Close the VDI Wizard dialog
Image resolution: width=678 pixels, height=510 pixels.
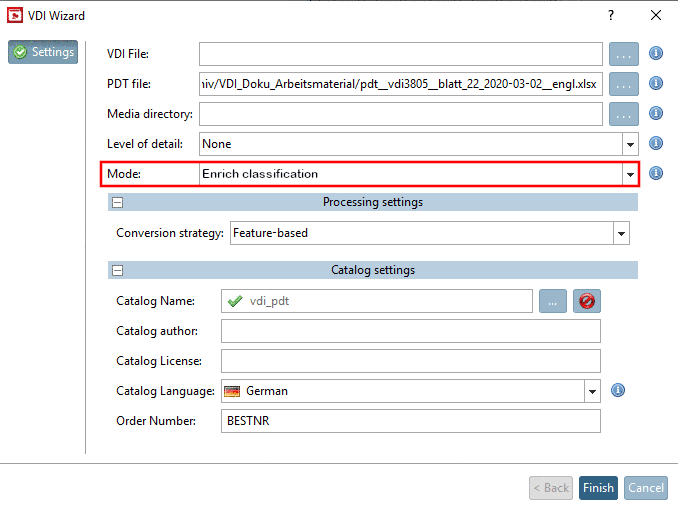[656, 16]
